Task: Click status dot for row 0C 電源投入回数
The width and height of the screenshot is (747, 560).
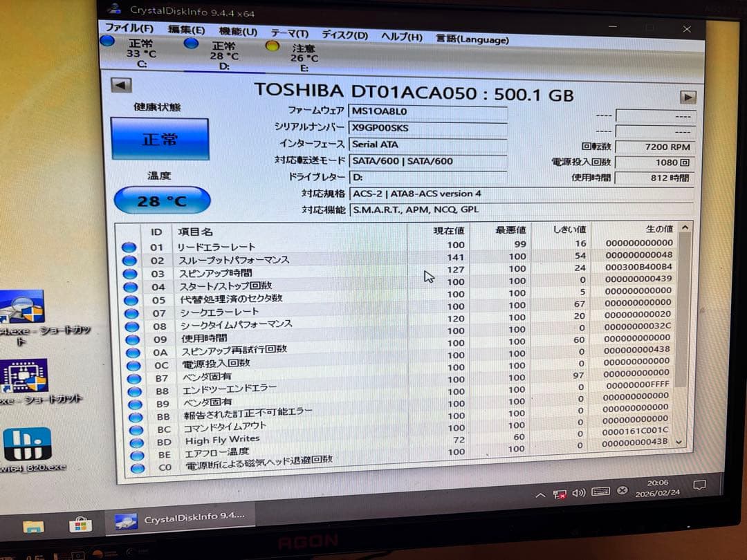Action: click(134, 366)
